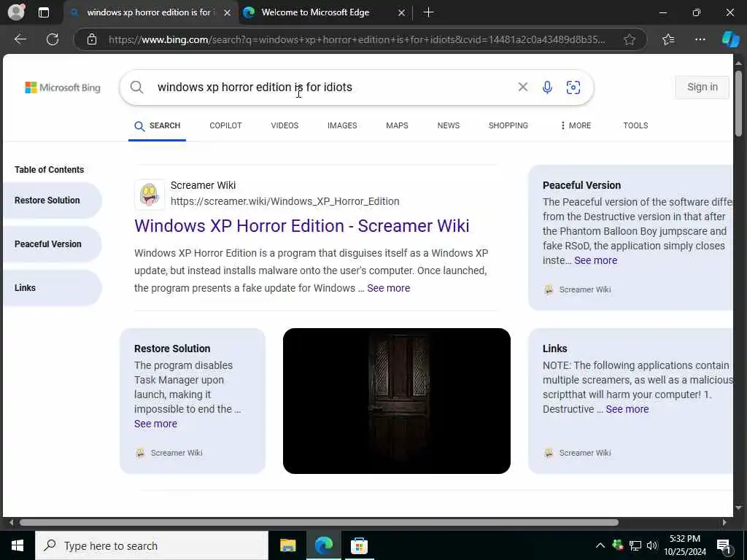
Task: Open the tab actions menu icon
Action: click(43, 12)
